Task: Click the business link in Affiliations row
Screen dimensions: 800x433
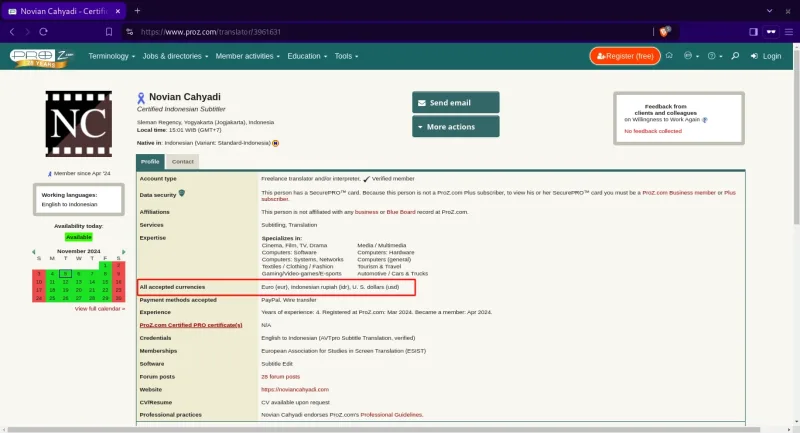Action: tap(366, 212)
